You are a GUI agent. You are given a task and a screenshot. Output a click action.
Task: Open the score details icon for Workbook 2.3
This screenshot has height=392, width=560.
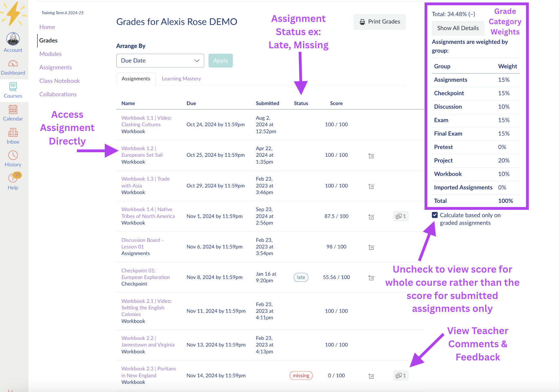pyautogui.click(x=371, y=376)
